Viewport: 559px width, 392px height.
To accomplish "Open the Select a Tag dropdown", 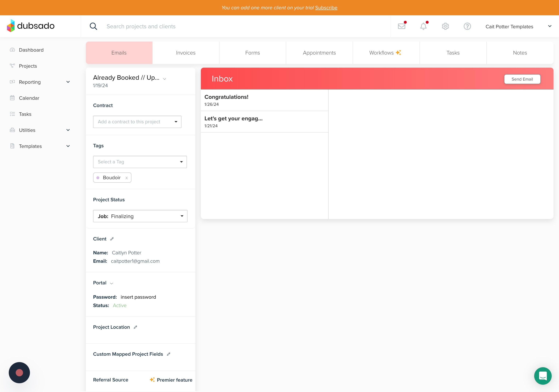I will [x=140, y=162].
